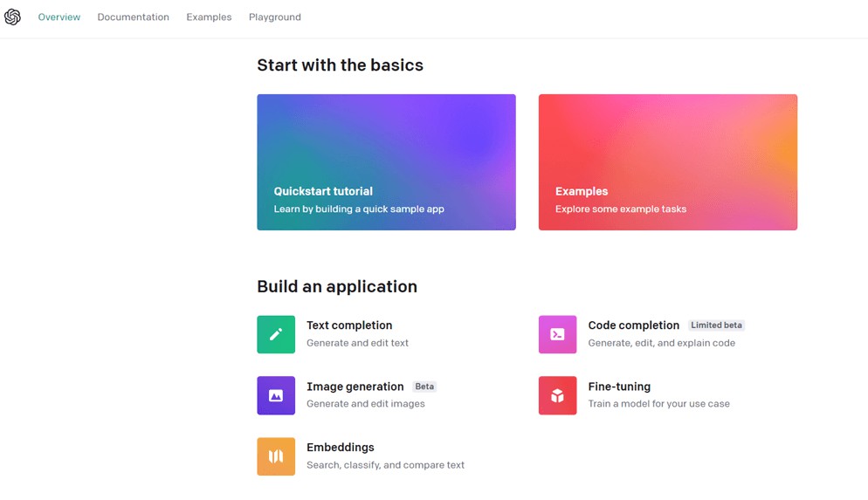Viewport: 868px width, 500px height.
Task: Visit the Fine-tuning title link
Action: 619,387
